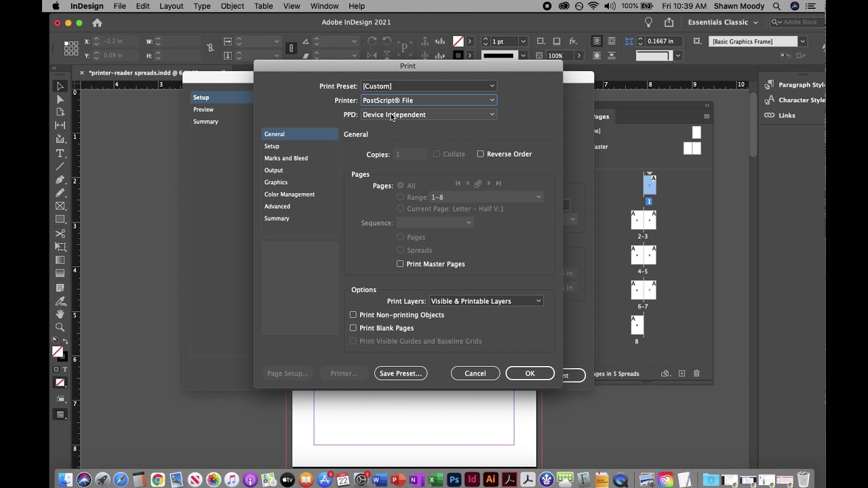Select the Line tool

click(60, 166)
